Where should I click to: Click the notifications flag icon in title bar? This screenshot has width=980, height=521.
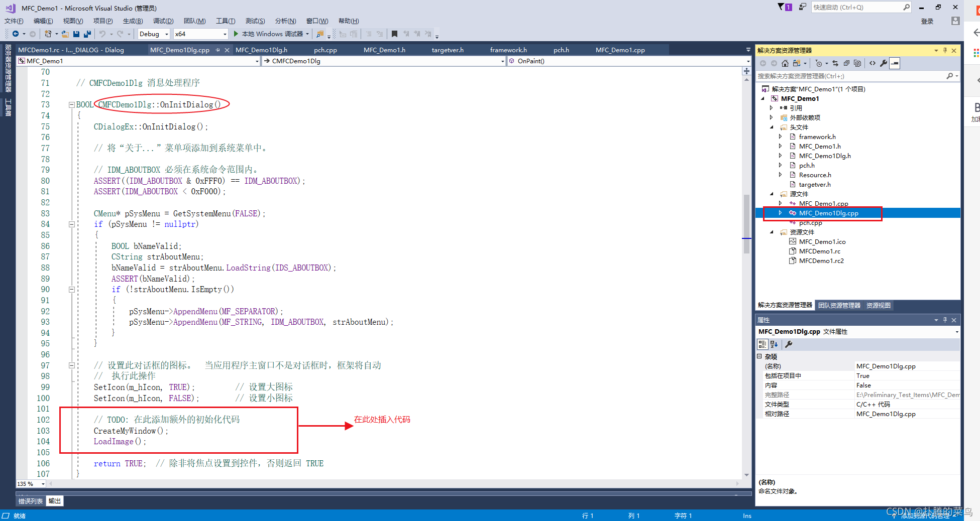[784, 7]
